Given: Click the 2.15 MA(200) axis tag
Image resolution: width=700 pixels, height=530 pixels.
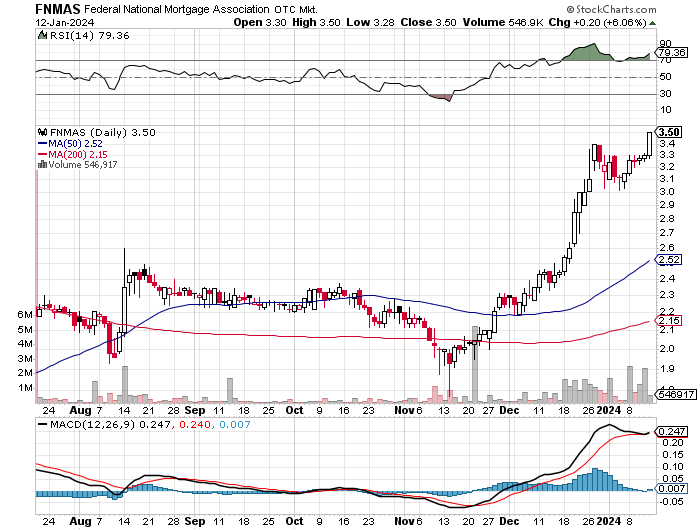Looking at the screenshot, I should click(669, 320).
